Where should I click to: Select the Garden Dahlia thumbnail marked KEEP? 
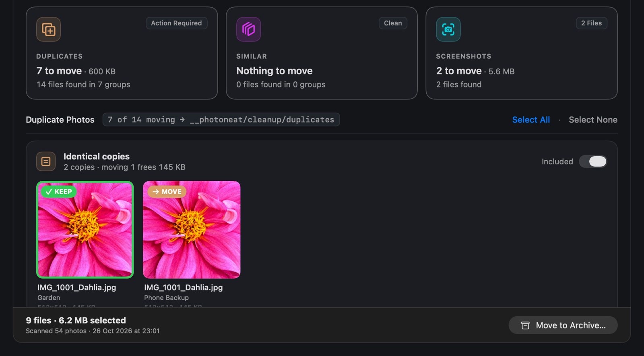(x=85, y=230)
